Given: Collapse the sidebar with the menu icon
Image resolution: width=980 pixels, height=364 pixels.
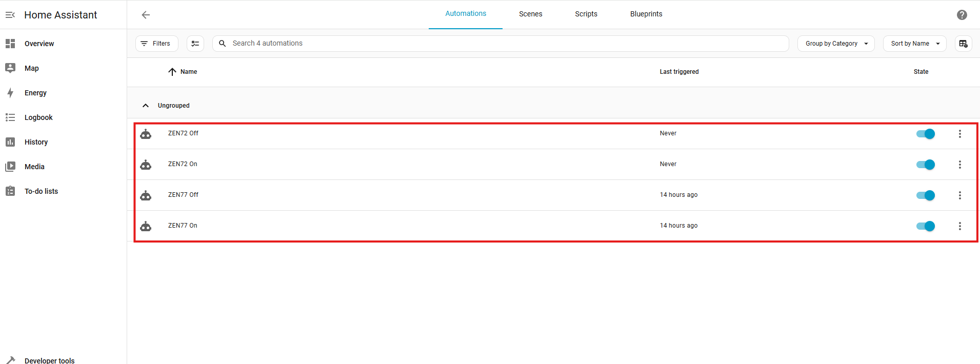Looking at the screenshot, I should [10, 15].
